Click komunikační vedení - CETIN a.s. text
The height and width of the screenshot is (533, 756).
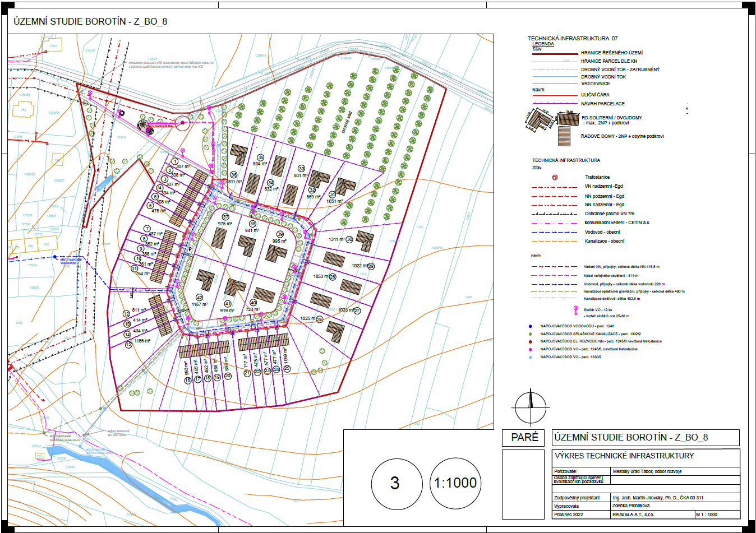click(617, 223)
